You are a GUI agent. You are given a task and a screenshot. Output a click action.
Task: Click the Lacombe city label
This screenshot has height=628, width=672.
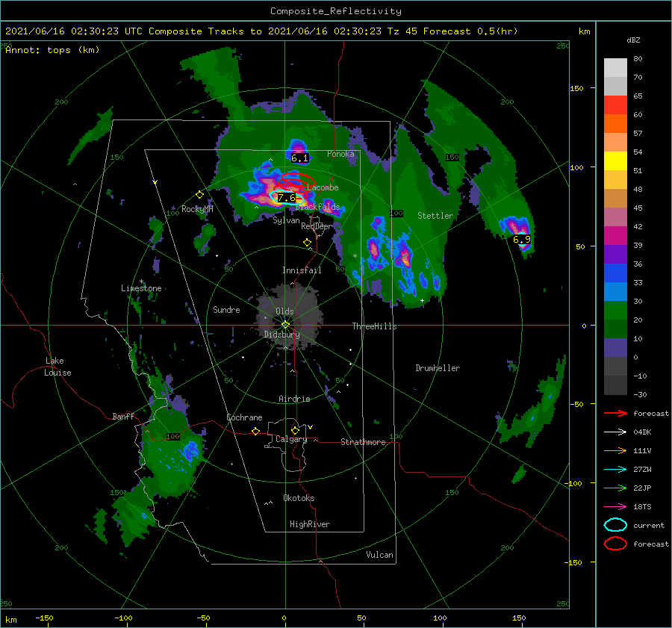[323, 187]
